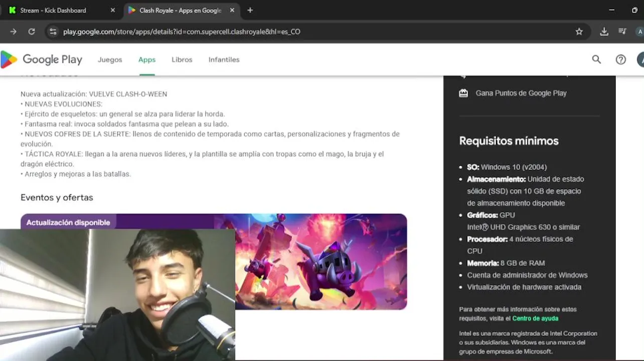Click the Google Play logo
The height and width of the screenshot is (361, 644).
click(x=41, y=60)
